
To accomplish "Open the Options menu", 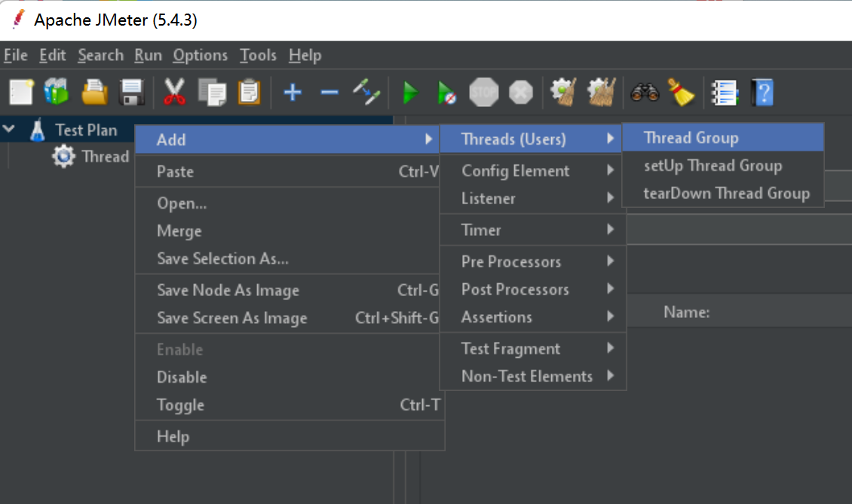I will pyautogui.click(x=200, y=56).
